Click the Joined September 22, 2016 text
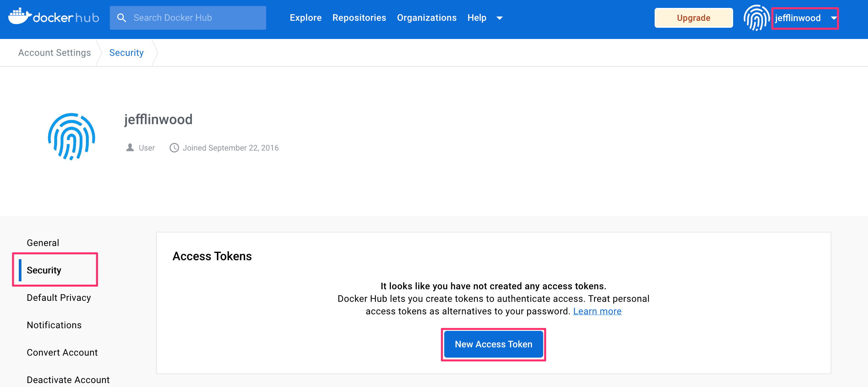This screenshot has width=868, height=387. [x=231, y=148]
